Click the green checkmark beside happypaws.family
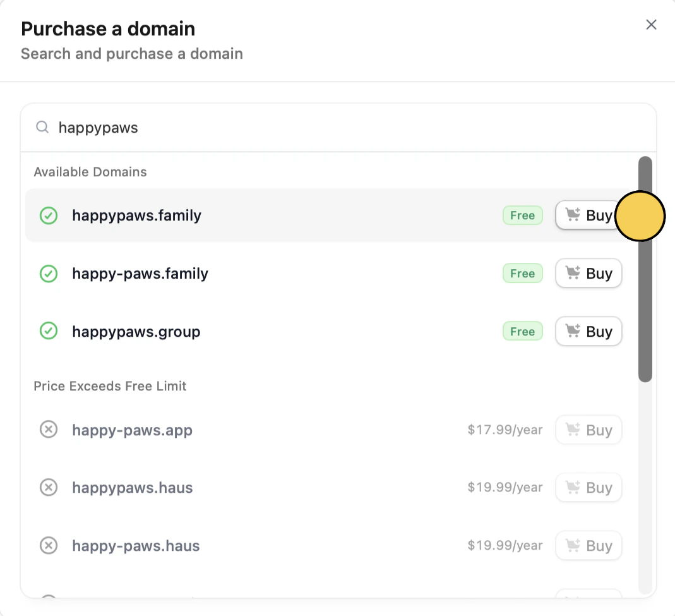Screen dimensions: 675x616 tap(49, 215)
